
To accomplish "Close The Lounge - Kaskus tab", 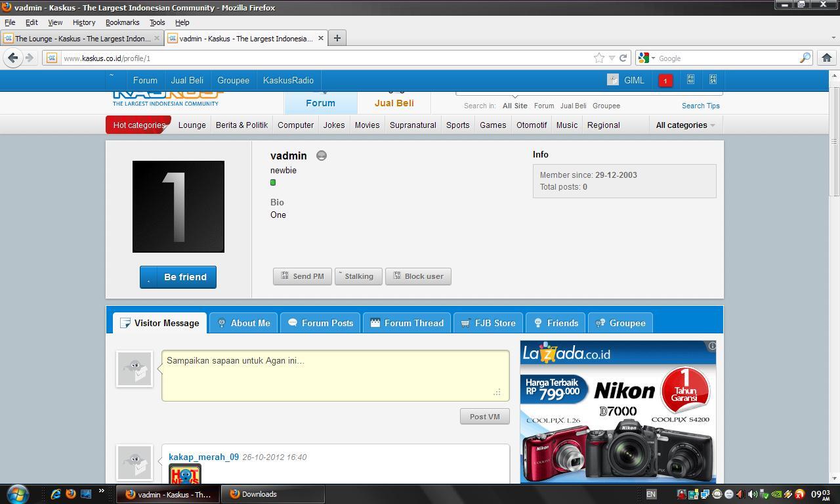I will coord(156,38).
